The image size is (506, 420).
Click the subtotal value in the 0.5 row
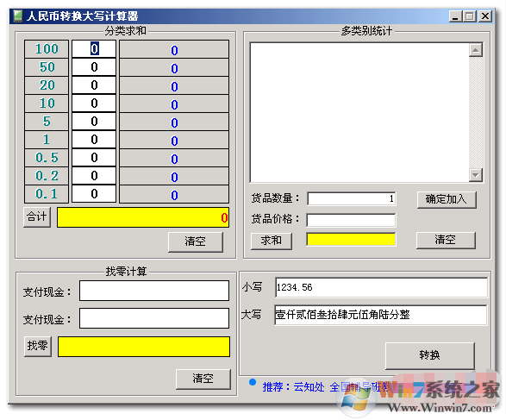(x=174, y=159)
